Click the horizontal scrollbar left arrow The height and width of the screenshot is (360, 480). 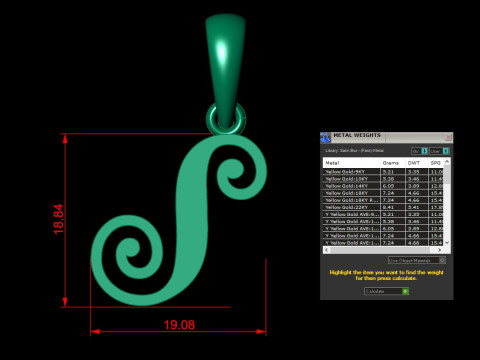[327, 250]
